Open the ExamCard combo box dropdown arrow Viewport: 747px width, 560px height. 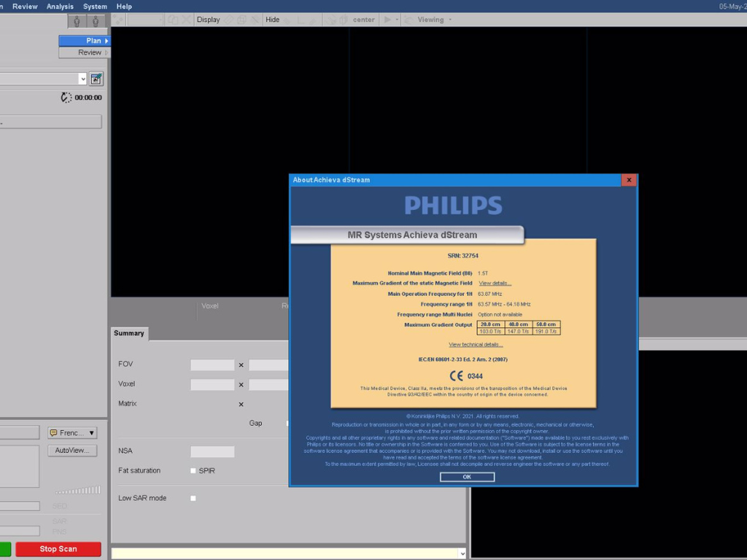tap(83, 79)
